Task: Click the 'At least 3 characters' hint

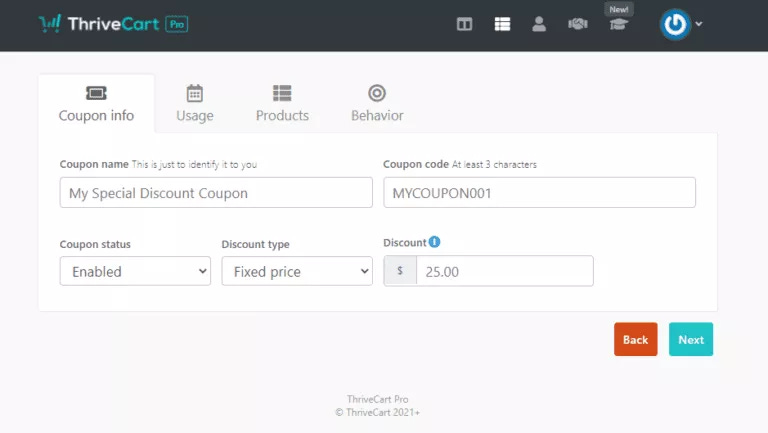Action: (494, 165)
